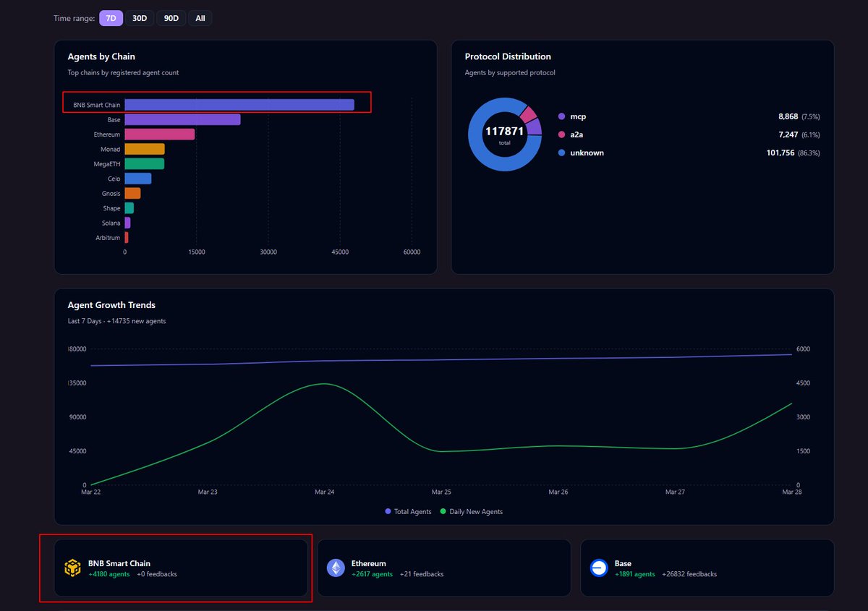Open the Ethereum chain card

coord(443,568)
